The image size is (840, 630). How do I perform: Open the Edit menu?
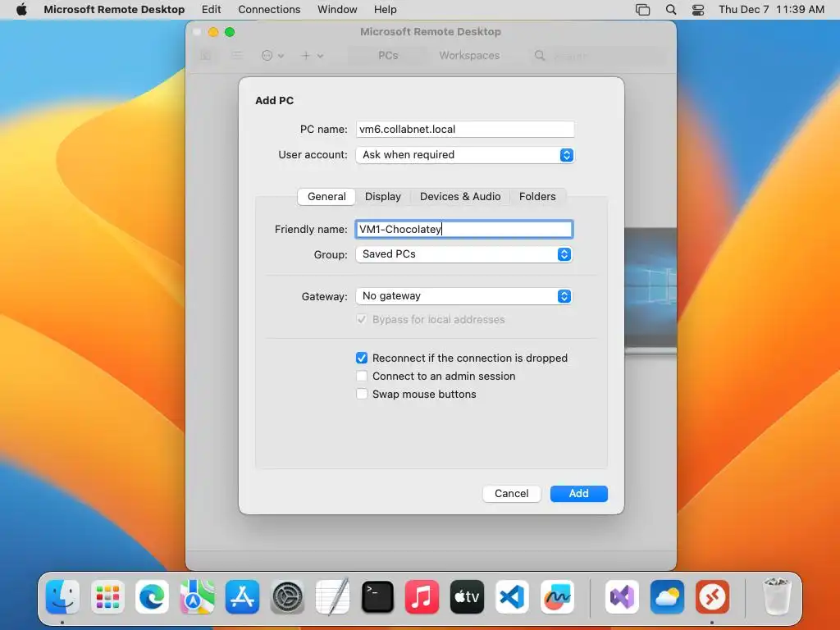pyautogui.click(x=211, y=10)
